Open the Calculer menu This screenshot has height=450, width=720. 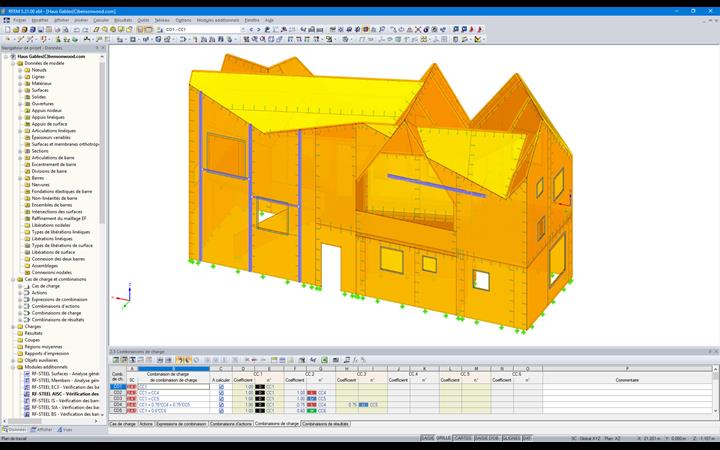tap(101, 20)
